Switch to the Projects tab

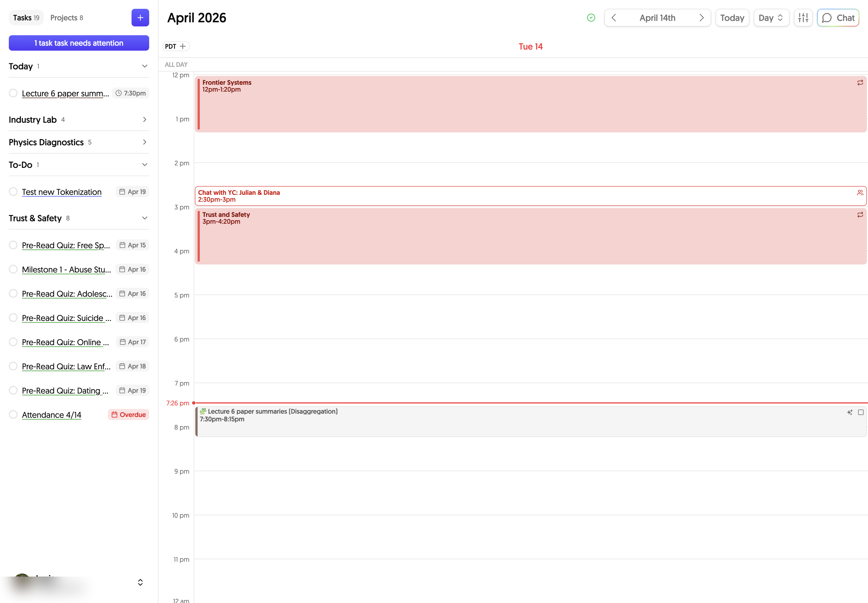tap(67, 18)
